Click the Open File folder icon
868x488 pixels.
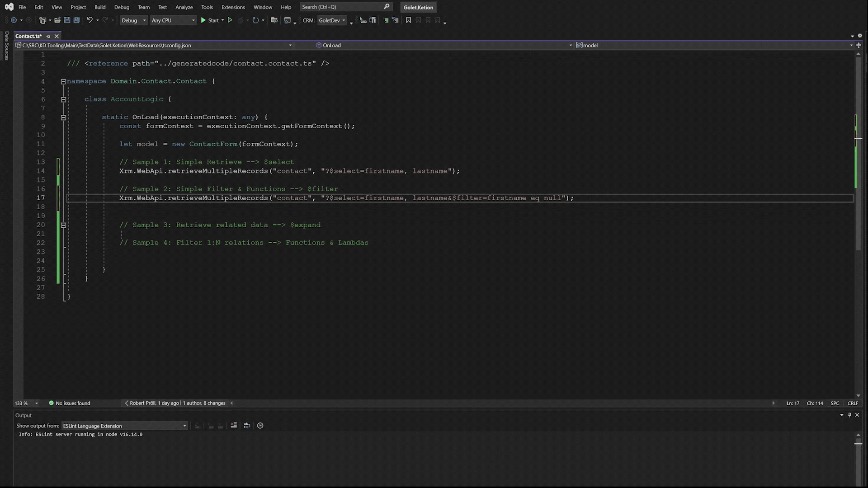point(57,20)
